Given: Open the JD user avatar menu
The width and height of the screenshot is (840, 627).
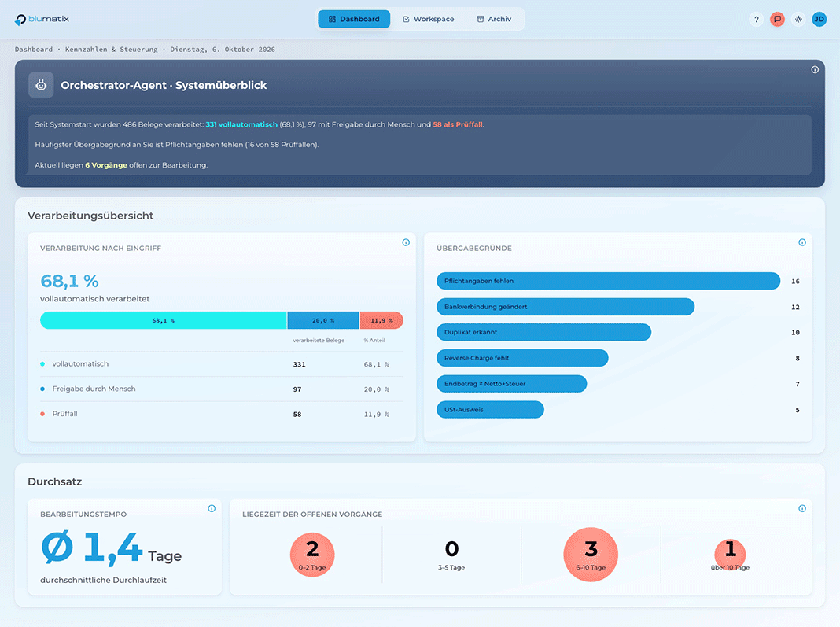Looking at the screenshot, I should pos(819,20).
